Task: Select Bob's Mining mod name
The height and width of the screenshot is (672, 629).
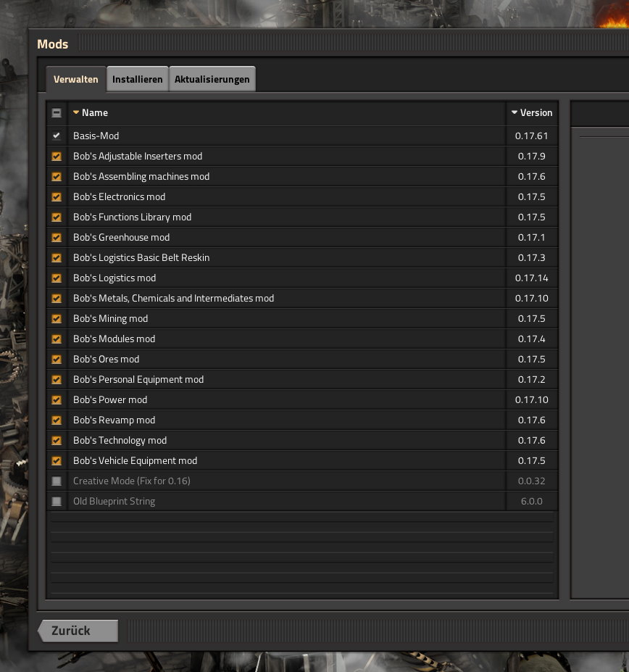Action: coord(111,319)
